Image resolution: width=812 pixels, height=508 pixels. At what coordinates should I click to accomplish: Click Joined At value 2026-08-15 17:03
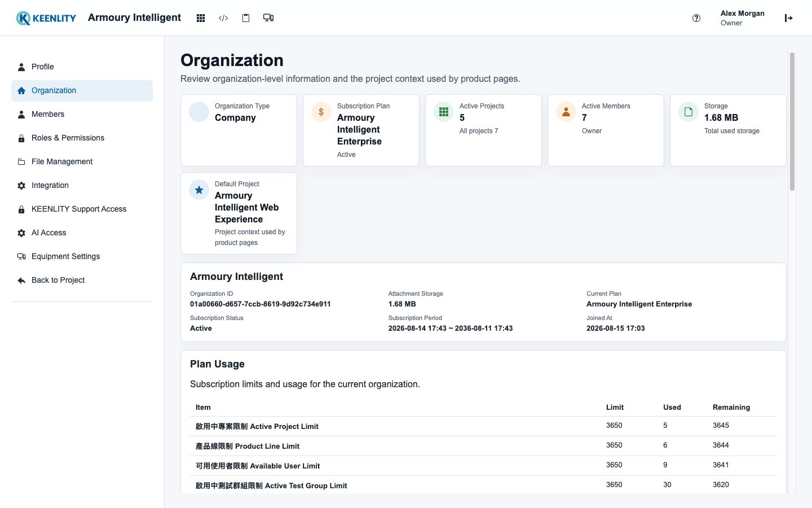[615, 329]
